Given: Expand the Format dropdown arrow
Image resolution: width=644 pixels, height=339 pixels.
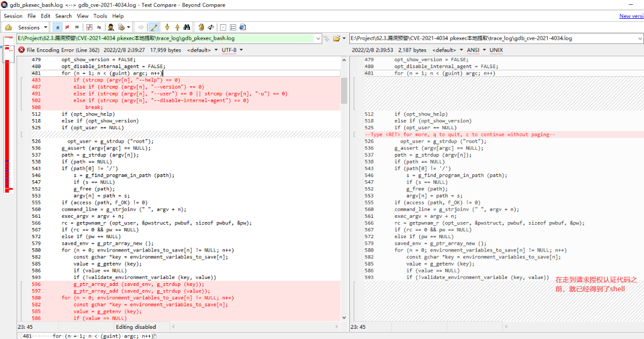Looking at the screenshot, I should click(129, 27).
